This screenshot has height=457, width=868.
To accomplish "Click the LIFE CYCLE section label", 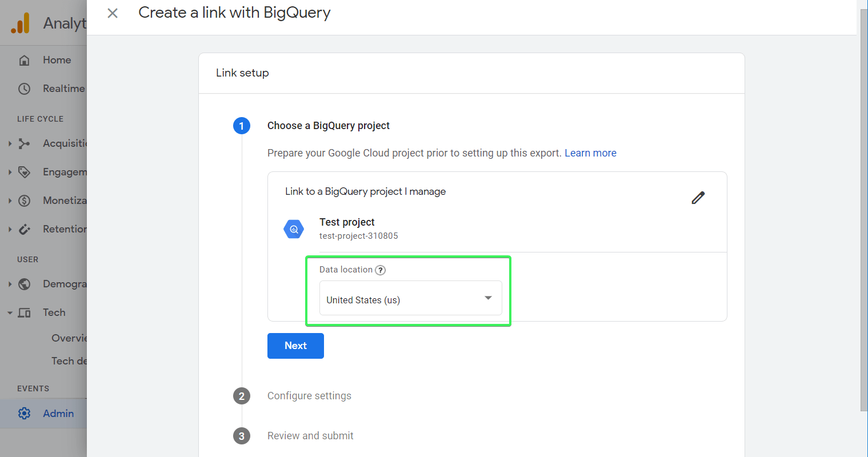I will click(x=40, y=119).
